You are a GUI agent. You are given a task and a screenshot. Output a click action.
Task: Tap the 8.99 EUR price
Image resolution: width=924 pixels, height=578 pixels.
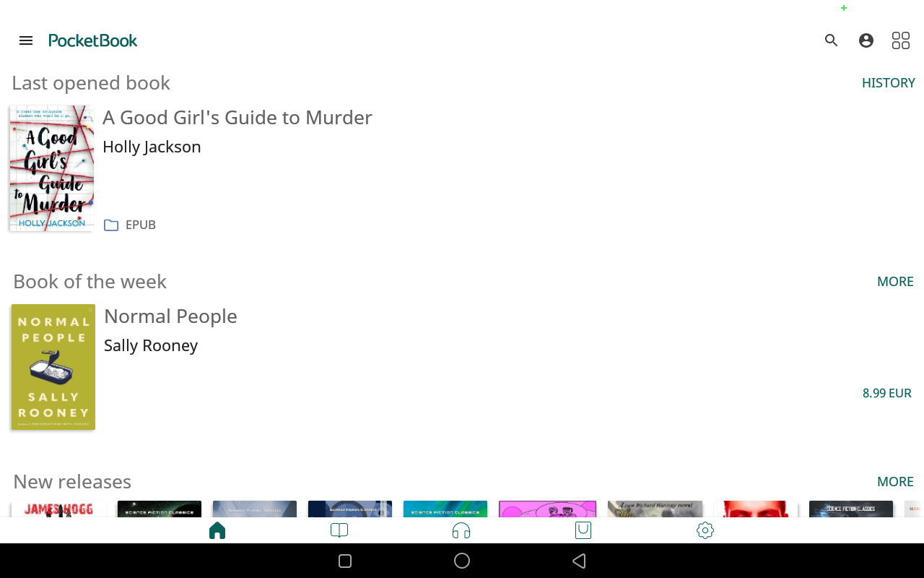tap(886, 393)
